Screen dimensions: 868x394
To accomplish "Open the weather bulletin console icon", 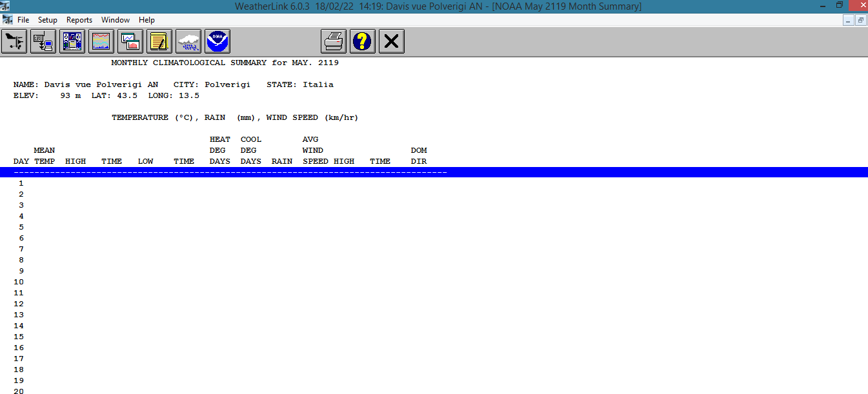I will (72, 43).
